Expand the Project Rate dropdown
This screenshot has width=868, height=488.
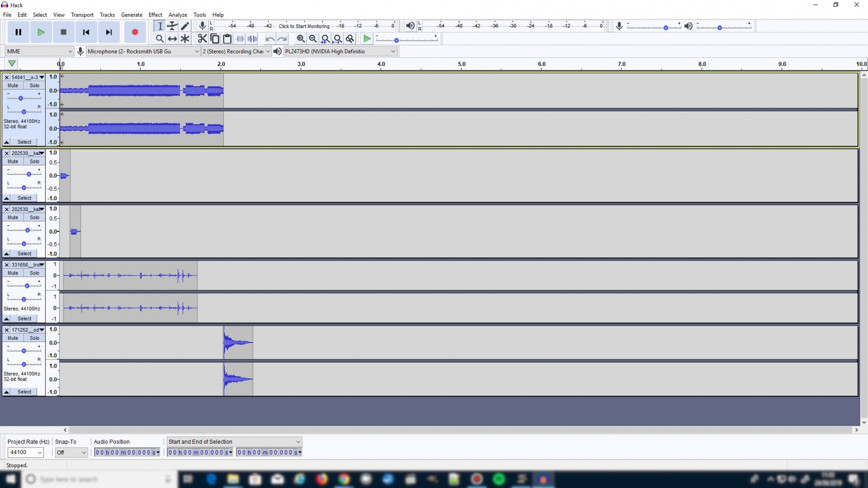[x=26, y=452]
